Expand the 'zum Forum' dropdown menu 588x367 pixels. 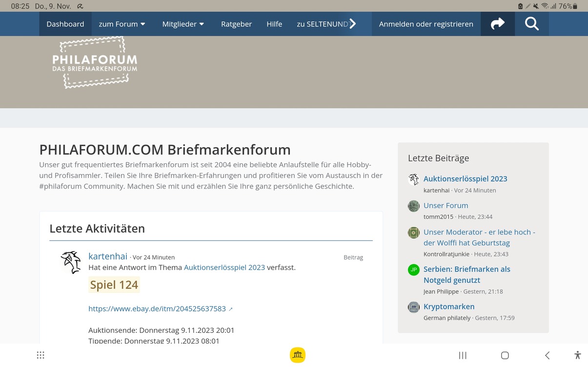[122, 24]
